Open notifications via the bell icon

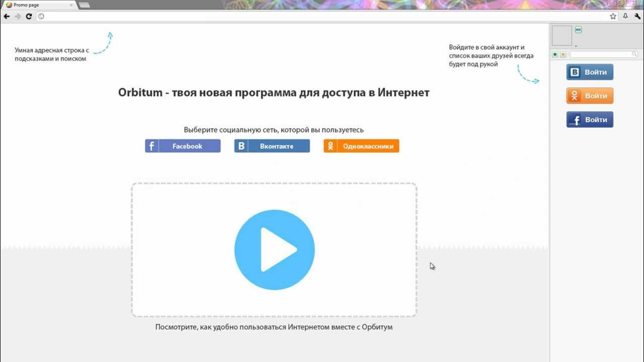[x=625, y=16]
